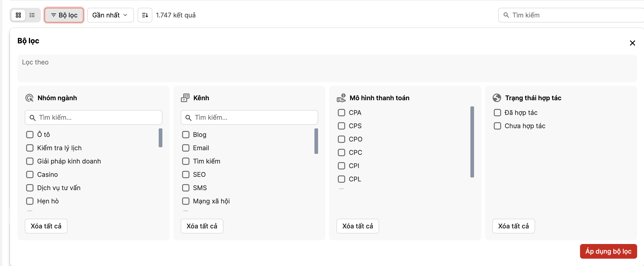The height and width of the screenshot is (266, 644).
Task: Click the Mô hình thanh toán scrollbar
Action: coord(472,142)
